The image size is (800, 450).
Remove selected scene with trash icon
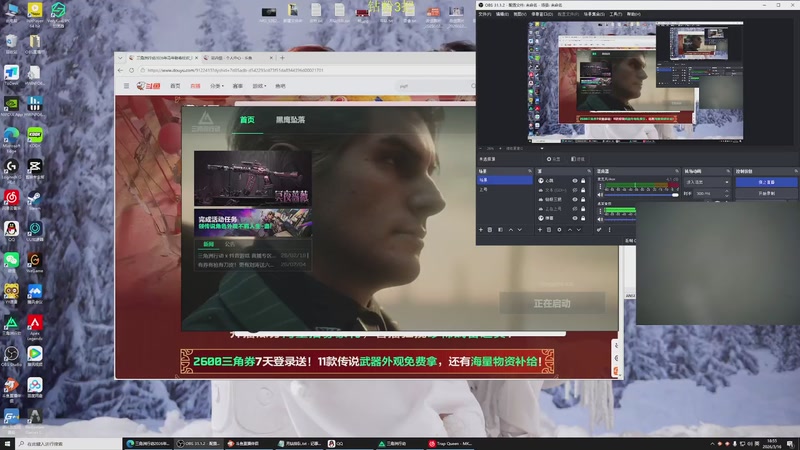pos(490,230)
